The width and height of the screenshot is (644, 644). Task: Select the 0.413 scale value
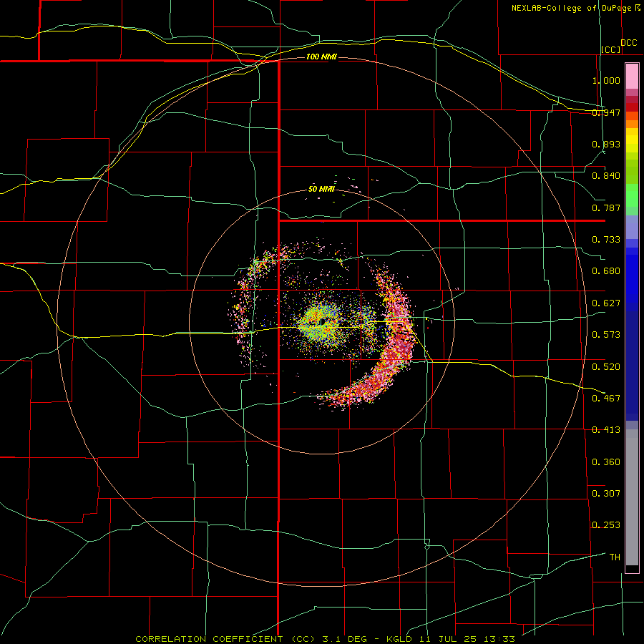606,430
